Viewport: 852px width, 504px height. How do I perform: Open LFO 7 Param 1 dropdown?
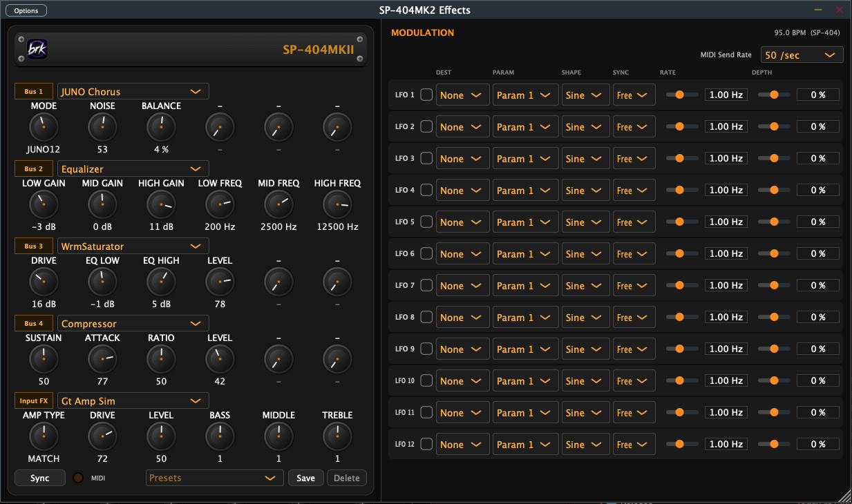(x=525, y=286)
